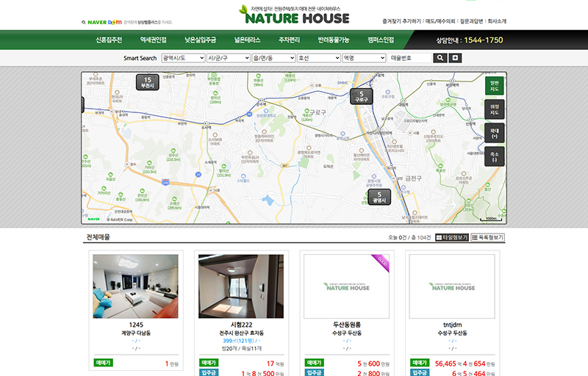This screenshot has height=376, width=588.
Task: Click the 17 억원 price on 시험222
Action: click(x=275, y=364)
